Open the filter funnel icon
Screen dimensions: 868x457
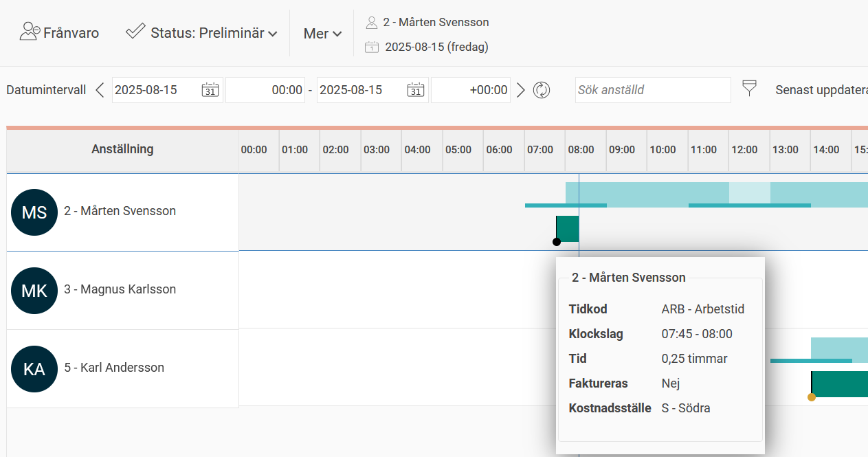pos(749,88)
